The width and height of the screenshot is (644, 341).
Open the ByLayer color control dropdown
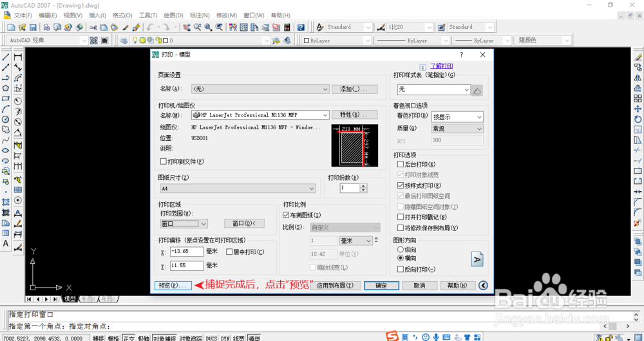pos(336,41)
